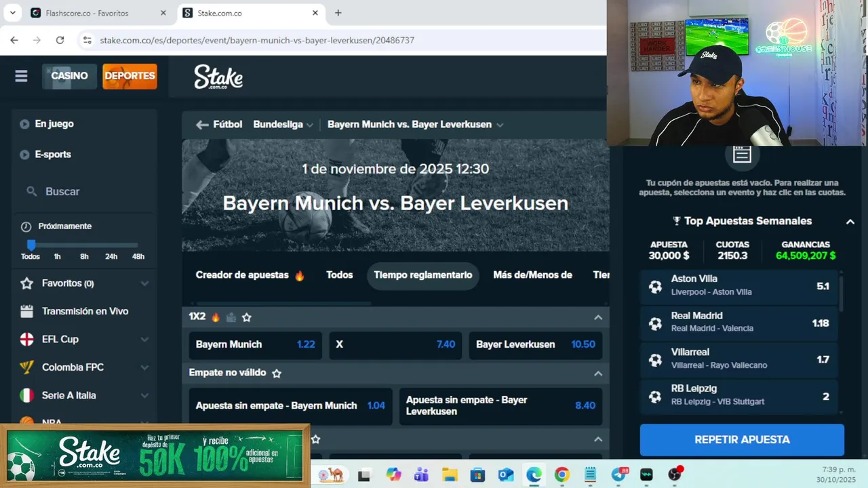The width and height of the screenshot is (868, 488).
Task: Open the browser tab list dropdown
Action: (x=12, y=13)
